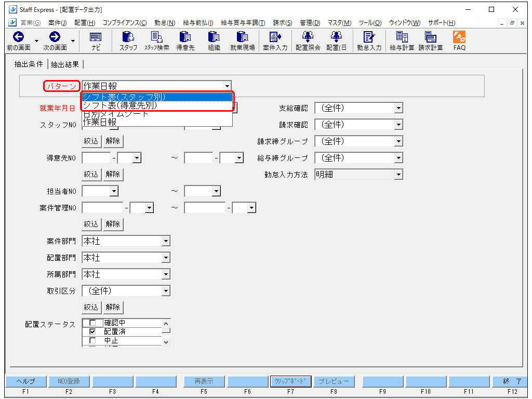
Task: Open the 配置(日 toolbar icon
Action: click(x=336, y=37)
